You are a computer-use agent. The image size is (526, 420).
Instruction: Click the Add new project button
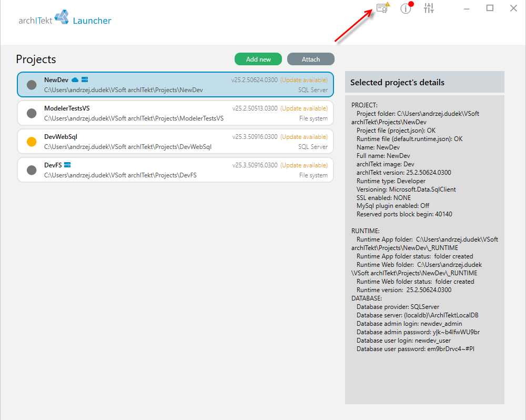tap(258, 59)
